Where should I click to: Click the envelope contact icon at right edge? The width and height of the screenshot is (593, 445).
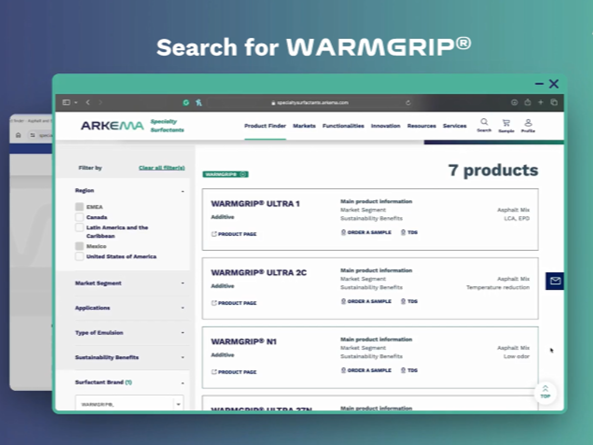click(x=555, y=281)
